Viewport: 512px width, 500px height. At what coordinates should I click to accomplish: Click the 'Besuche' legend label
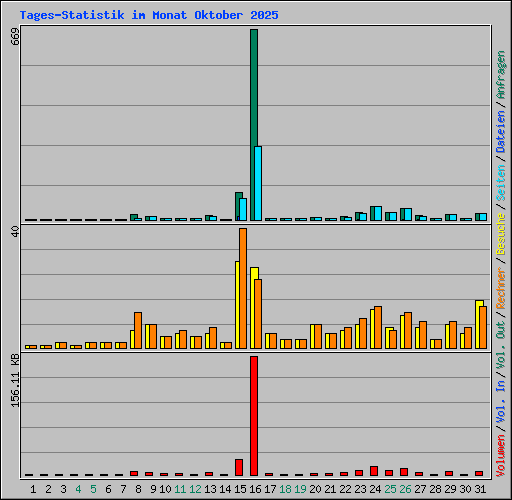click(x=501, y=234)
